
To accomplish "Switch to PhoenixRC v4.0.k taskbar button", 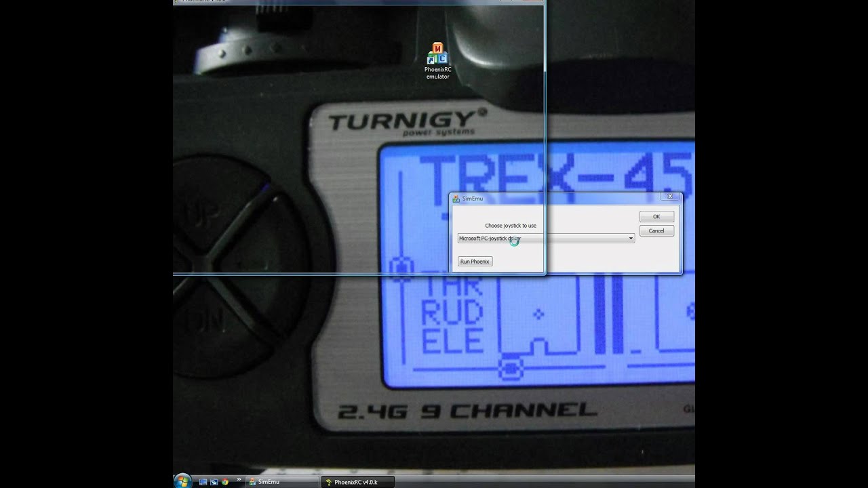I will [357, 482].
